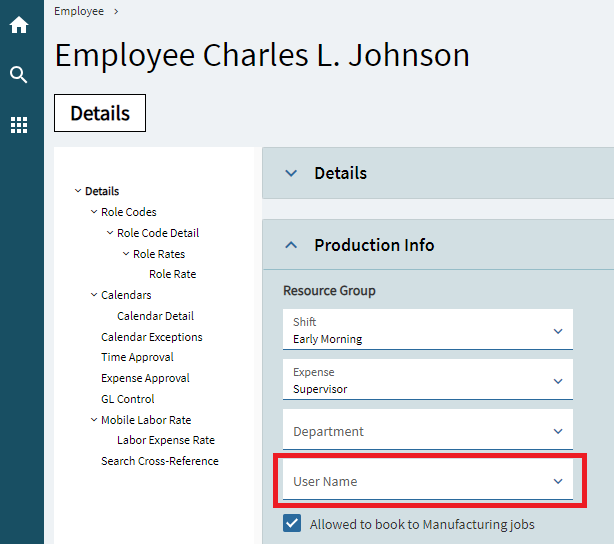The height and width of the screenshot is (544, 614).
Task: Collapse the Role Codes tree node
Action: tap(94, 212)
